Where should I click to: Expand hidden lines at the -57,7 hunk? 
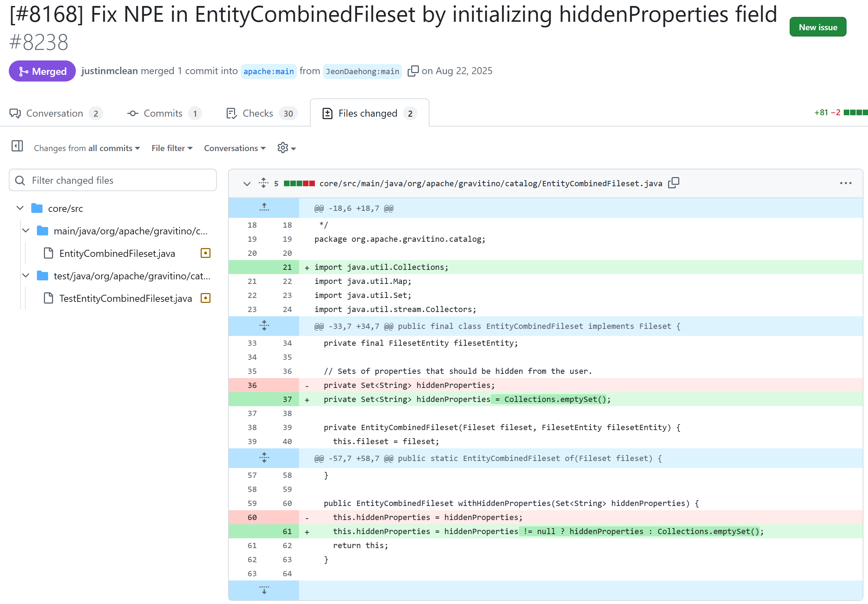(x=264, y=458)
